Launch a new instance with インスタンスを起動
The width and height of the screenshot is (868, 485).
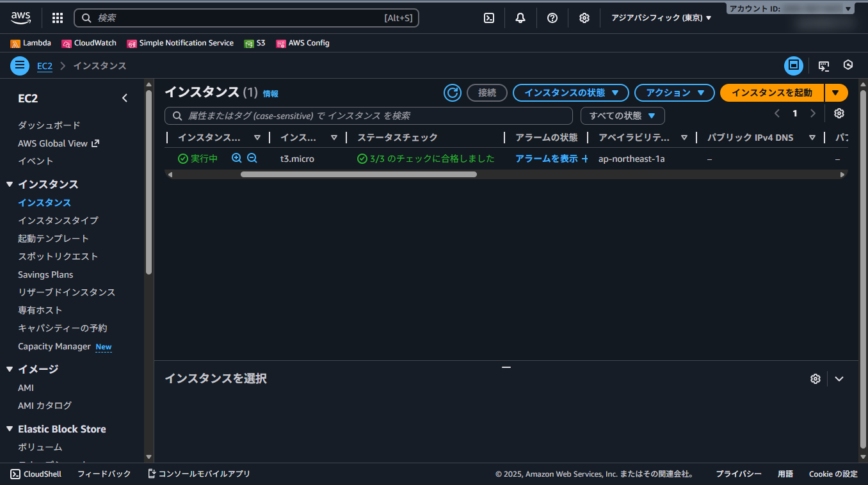771,93
